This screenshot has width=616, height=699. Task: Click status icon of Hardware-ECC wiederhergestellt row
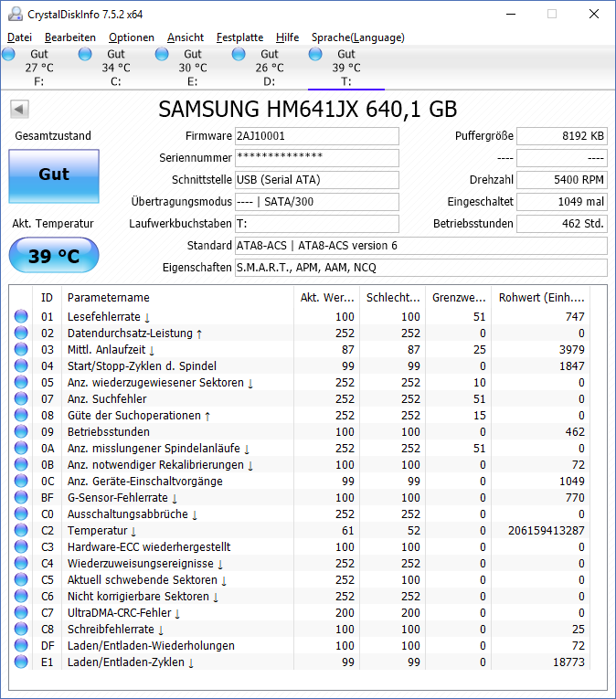[x=21, y=546]
